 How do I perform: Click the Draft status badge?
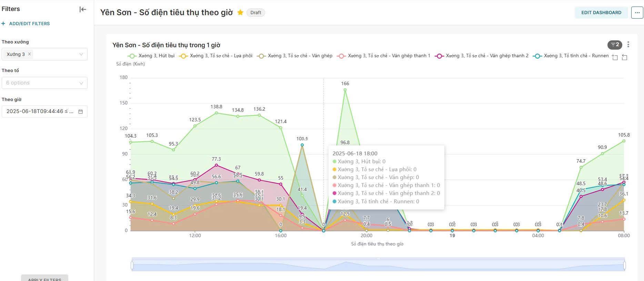tap(255, 13)
